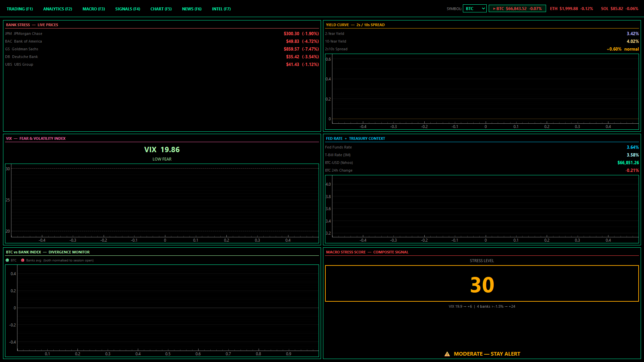Image resolution: width=644 pixels, height=362 pixels.
Task: Select the ETH ticker in header
Action: (x=571, y=9)
